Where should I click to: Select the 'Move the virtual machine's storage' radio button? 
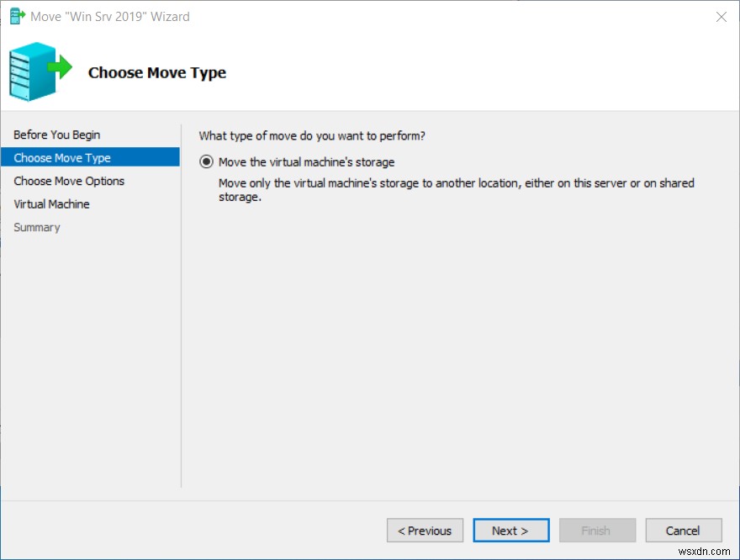(204, 161)
